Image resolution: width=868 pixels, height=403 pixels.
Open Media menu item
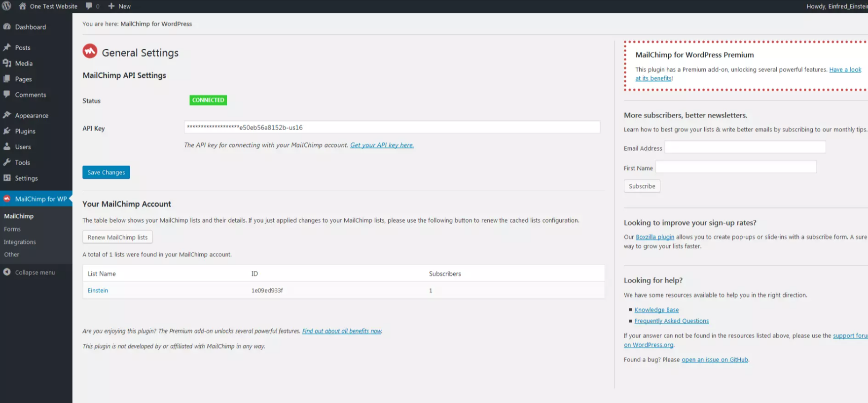pyautogui.click(x=24, y=64)
